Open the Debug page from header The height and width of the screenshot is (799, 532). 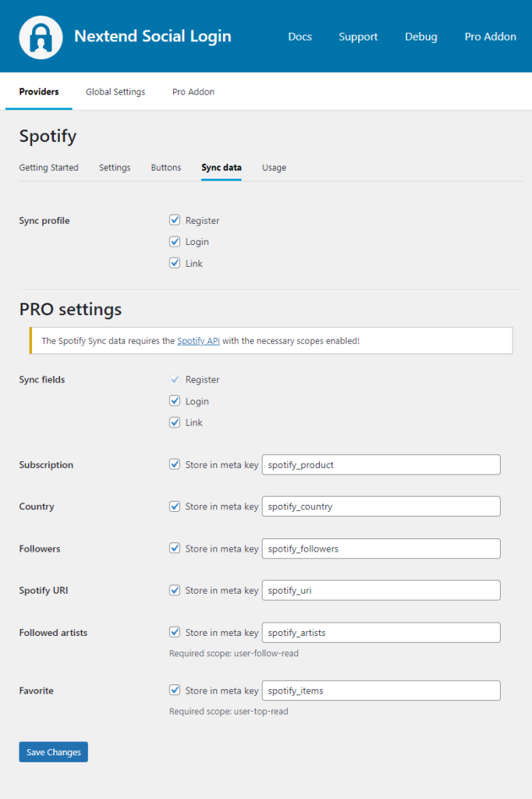tap(421, 37)
